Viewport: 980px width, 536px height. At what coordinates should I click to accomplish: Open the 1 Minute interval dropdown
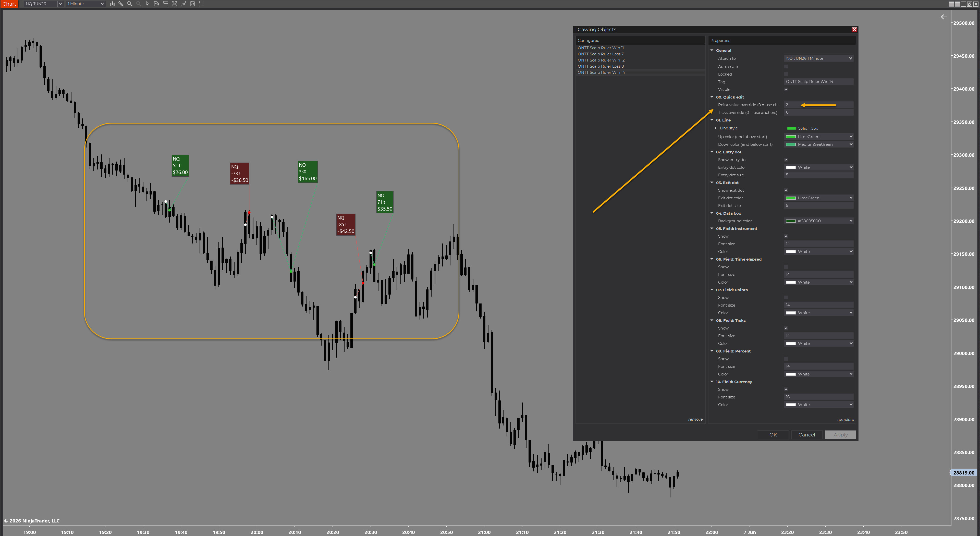85,4
